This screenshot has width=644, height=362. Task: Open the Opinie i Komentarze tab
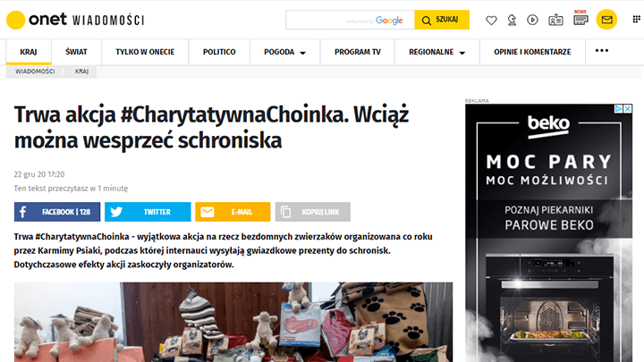coord(532,52)
